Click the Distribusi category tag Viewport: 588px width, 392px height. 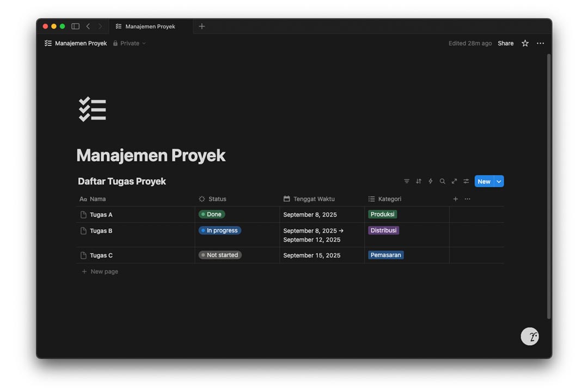[x=383, y=230]
